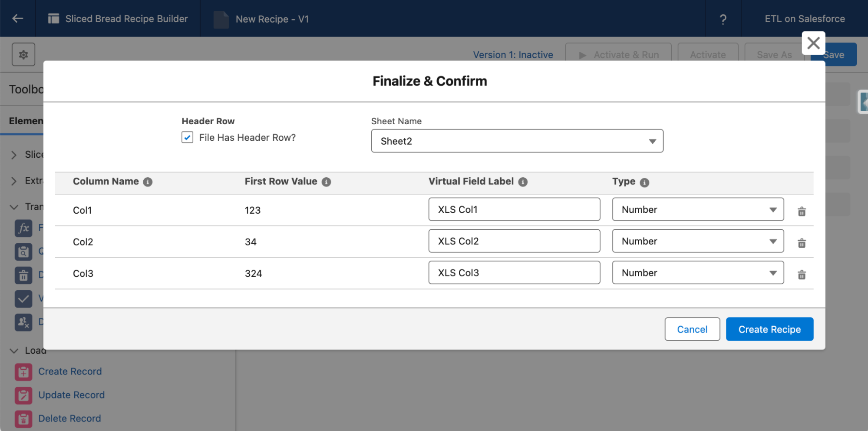Cancel the Finalize & Confirm dialog
The image size is (868, 431).
pyautogui.click(x=692, y=329)
